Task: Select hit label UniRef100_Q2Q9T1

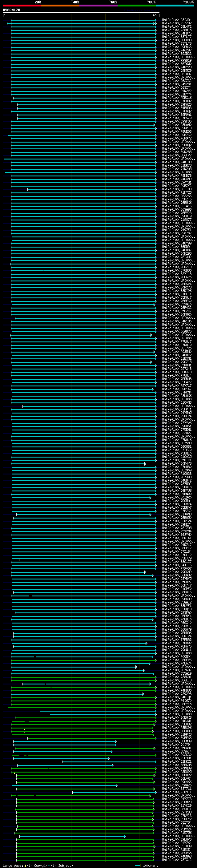Action: click(176, 792)
